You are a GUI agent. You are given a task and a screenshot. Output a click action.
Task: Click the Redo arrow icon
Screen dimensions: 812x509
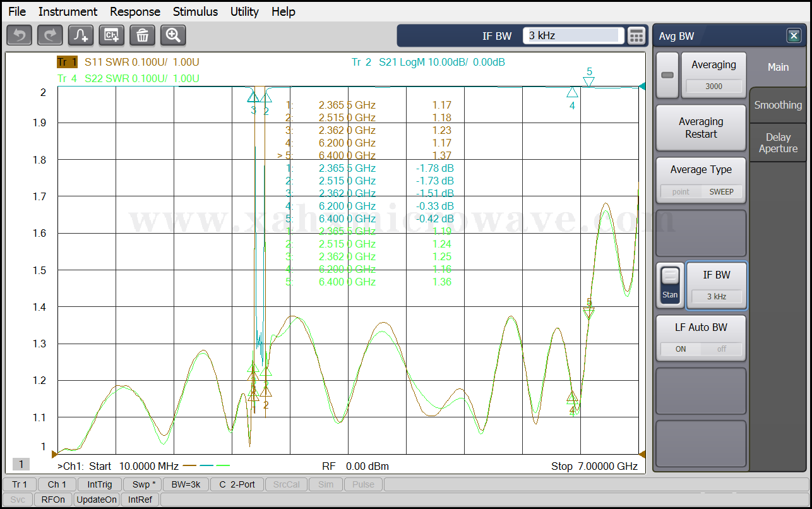50,35
